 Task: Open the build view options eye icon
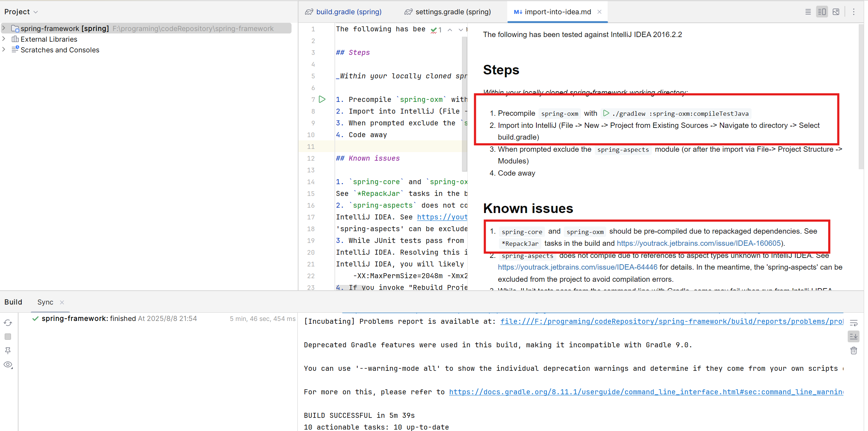click(8, 365)
